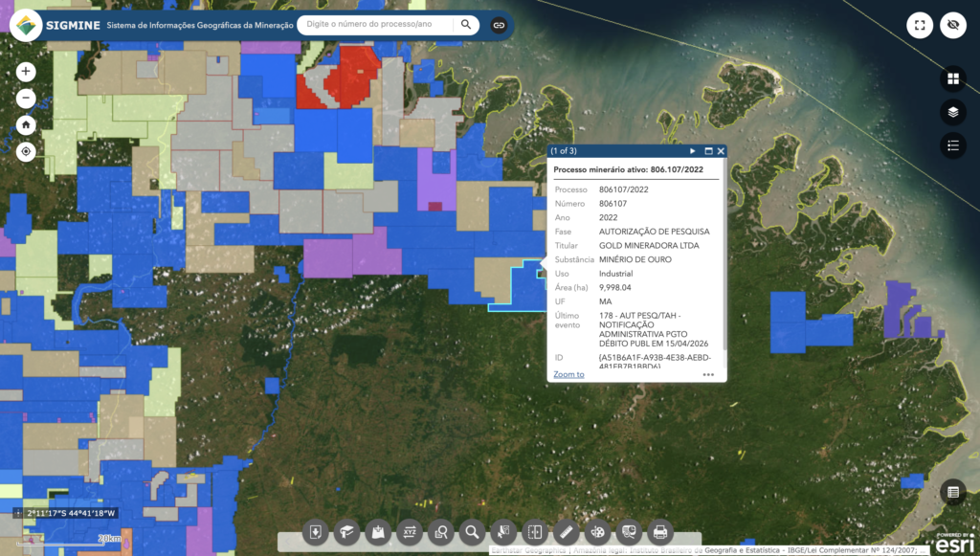The height and width of the screenshot is (556, 980).
Task: Open the swipe compare tool
Action: [534, 532]
